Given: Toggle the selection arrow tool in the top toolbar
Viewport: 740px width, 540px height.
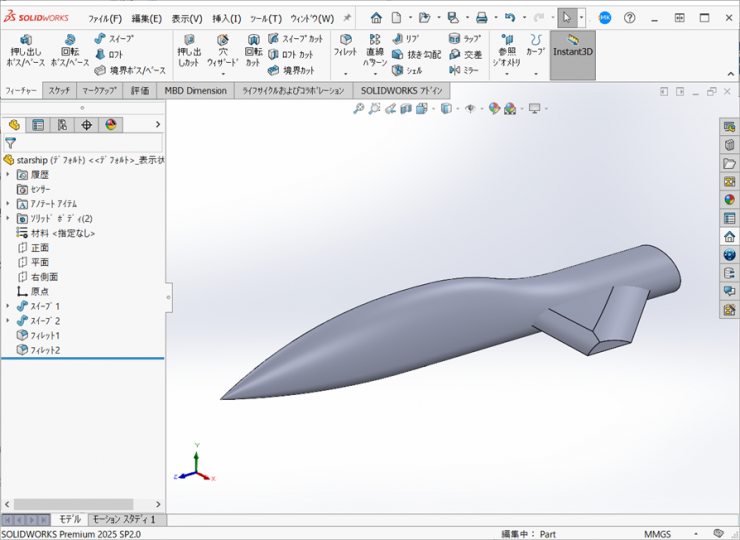Looking at the screenshot, I should click(x=566, y=18).
